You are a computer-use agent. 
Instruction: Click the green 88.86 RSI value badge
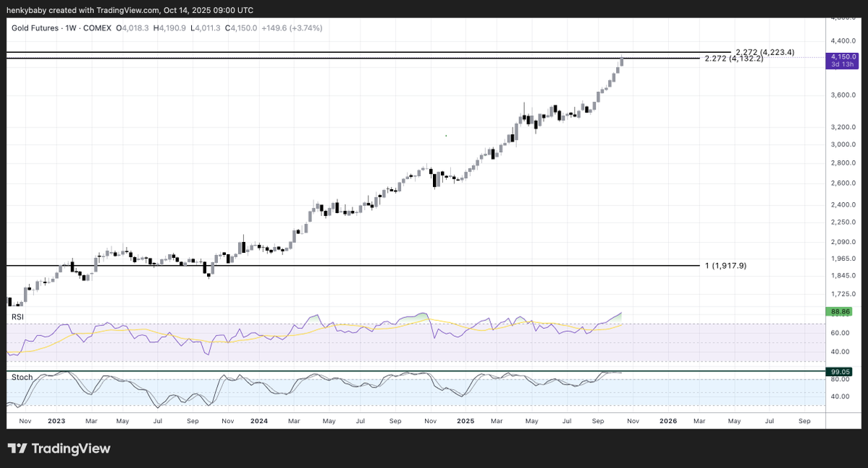click(x=840, y=312)
